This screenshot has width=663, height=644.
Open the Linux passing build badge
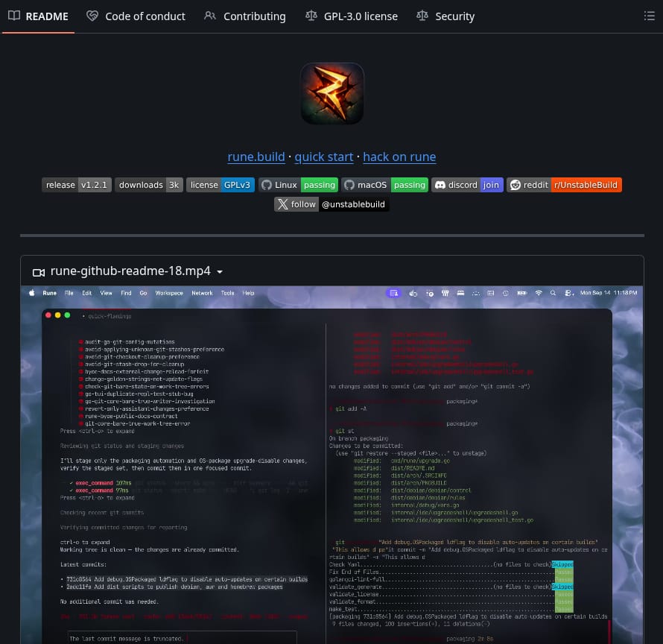[298, 185]
